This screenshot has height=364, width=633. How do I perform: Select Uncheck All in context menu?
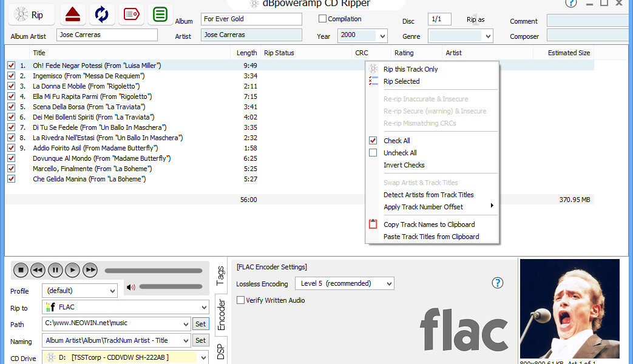point(400,152)
